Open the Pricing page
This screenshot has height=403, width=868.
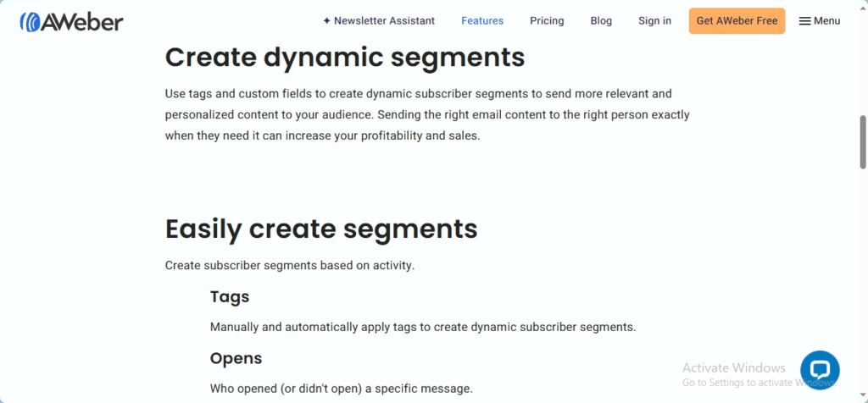pyautogui.click(x=547, y=21)
